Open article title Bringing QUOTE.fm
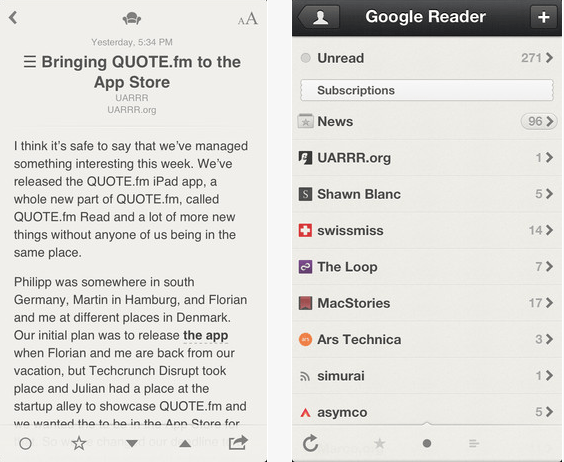Image resolution: width=564 pixels, height=462 pixels. pyautogui.click(x=141, y=72)
